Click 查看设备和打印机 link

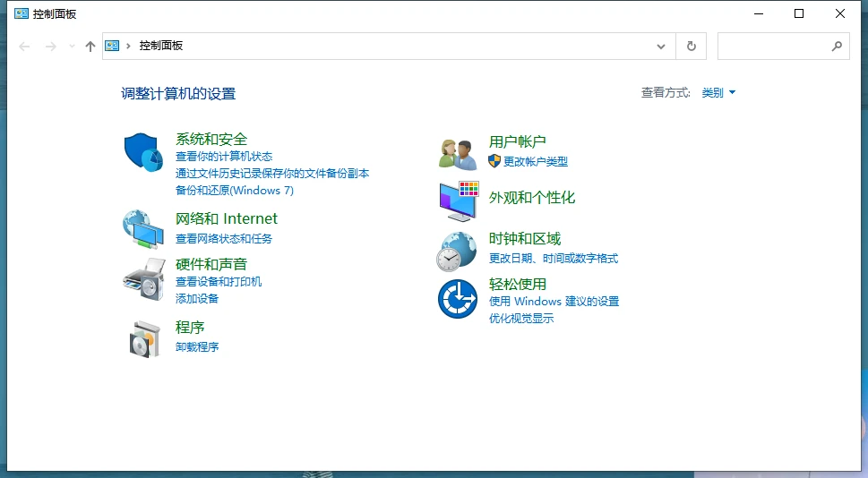[219, 282]
